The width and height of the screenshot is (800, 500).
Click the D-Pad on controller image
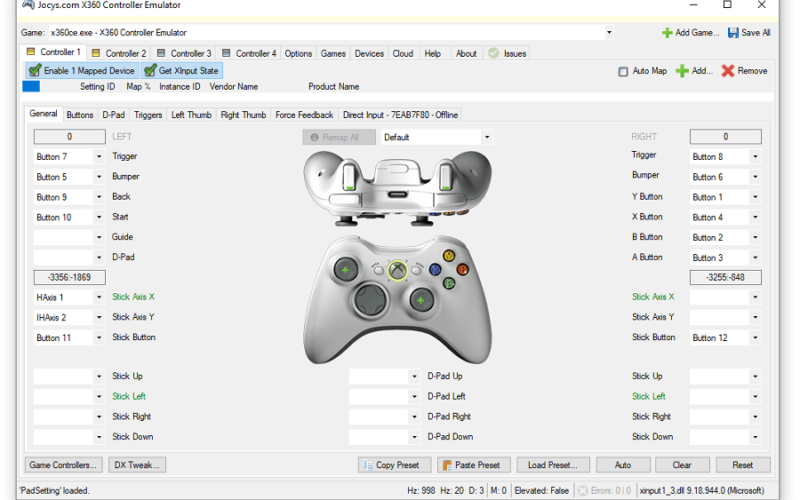[371, 300]
